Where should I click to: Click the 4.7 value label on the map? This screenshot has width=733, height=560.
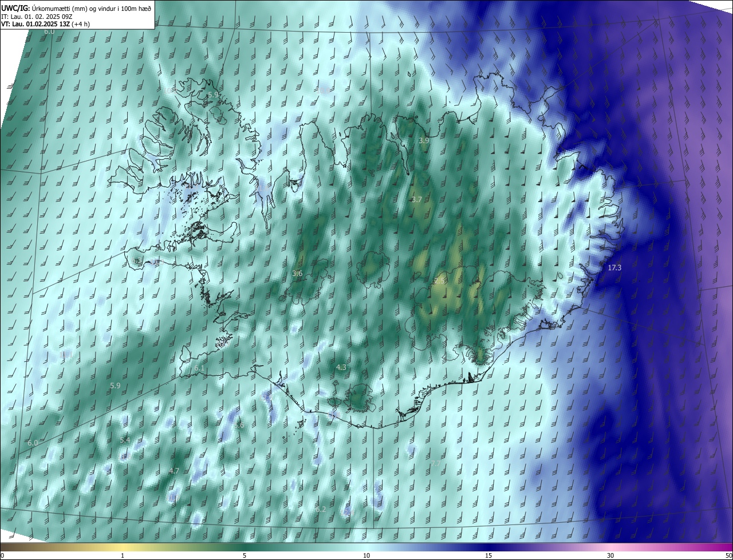click(x=174, y=471)
